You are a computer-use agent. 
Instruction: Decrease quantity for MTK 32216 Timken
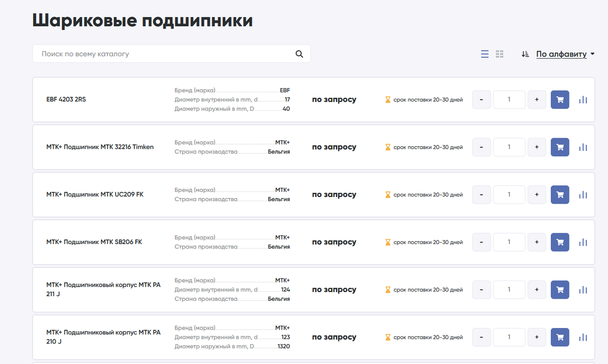pyautogui.click(x=481, y=147)
